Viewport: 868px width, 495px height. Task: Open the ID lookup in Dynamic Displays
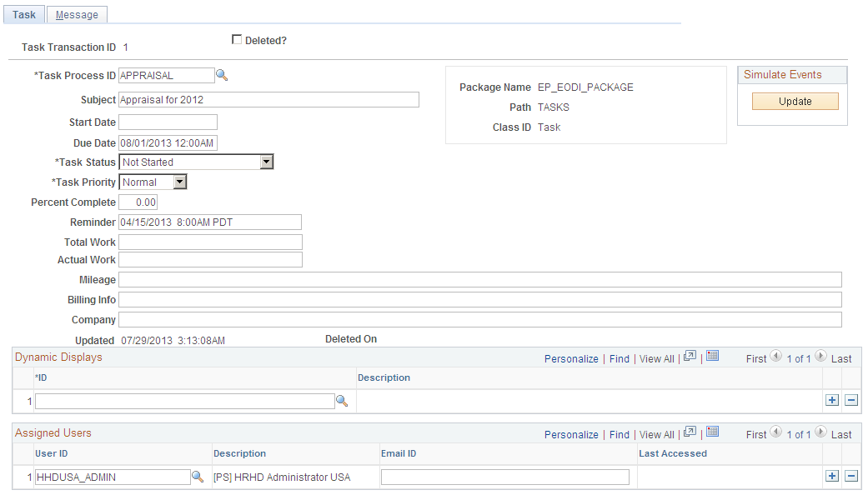click(342, 401)
